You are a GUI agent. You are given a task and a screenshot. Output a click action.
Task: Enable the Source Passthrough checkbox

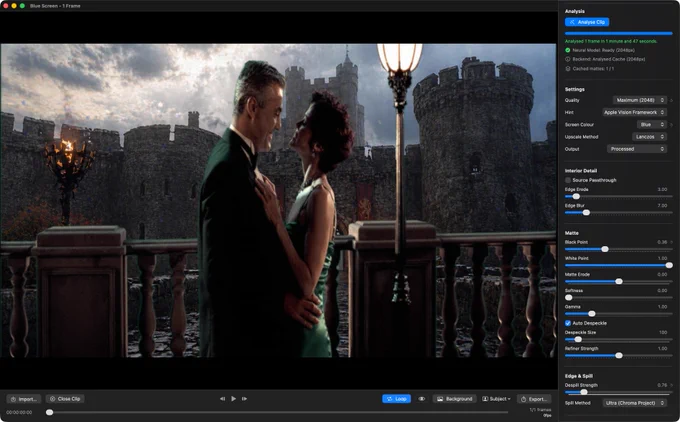tap(568, 180)
